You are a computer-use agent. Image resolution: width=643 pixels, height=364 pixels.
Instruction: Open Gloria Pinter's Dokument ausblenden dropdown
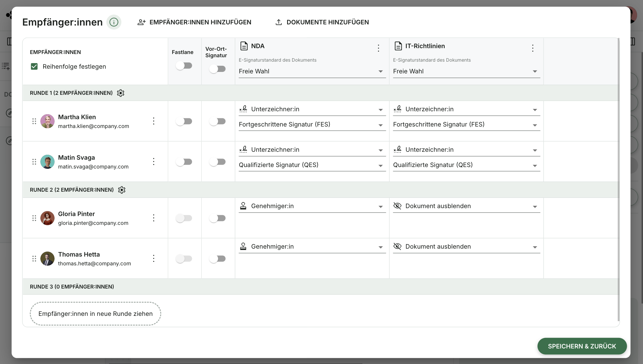(x=466, y=206)
